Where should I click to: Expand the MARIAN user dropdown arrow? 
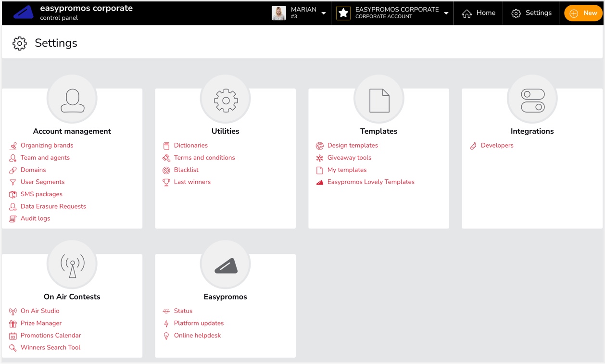(x=324, y=13)
